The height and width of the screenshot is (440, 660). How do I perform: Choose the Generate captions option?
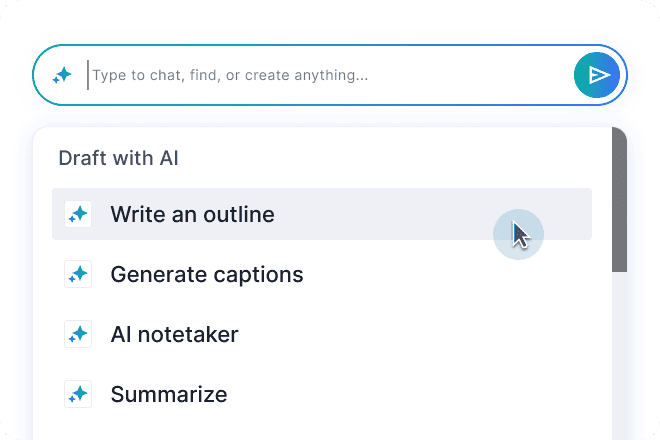click(322, 274)
